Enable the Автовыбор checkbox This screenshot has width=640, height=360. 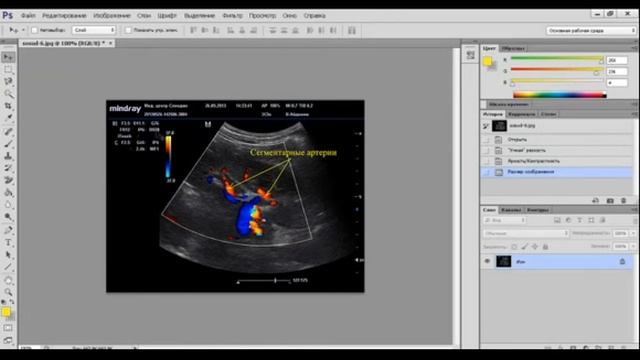click(x=34, y=30)
